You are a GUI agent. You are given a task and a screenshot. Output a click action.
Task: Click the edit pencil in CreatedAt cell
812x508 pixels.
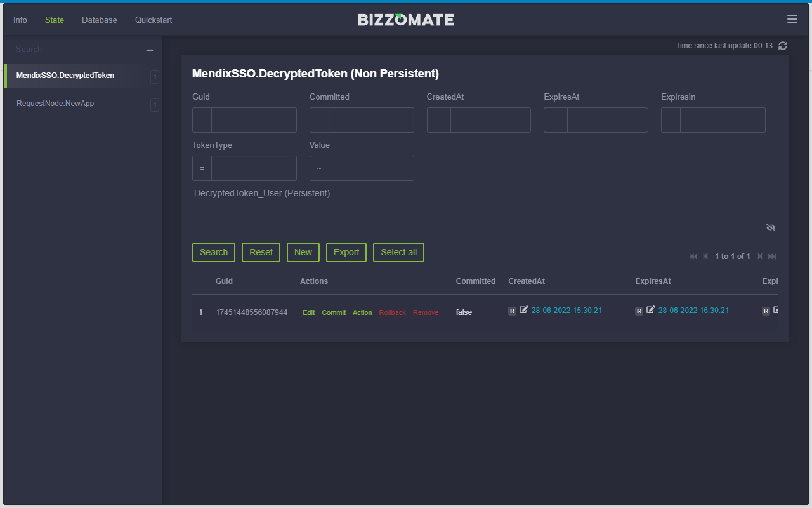click(523, 310)
